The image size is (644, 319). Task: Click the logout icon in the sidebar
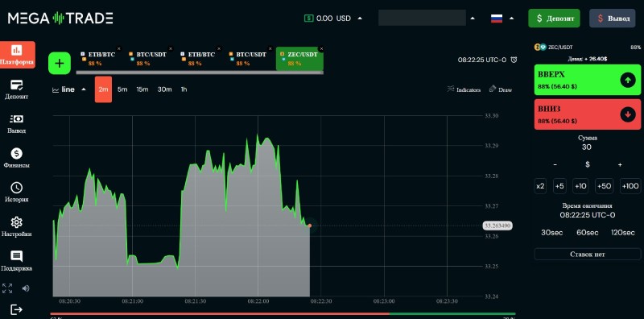click(16, 309)
